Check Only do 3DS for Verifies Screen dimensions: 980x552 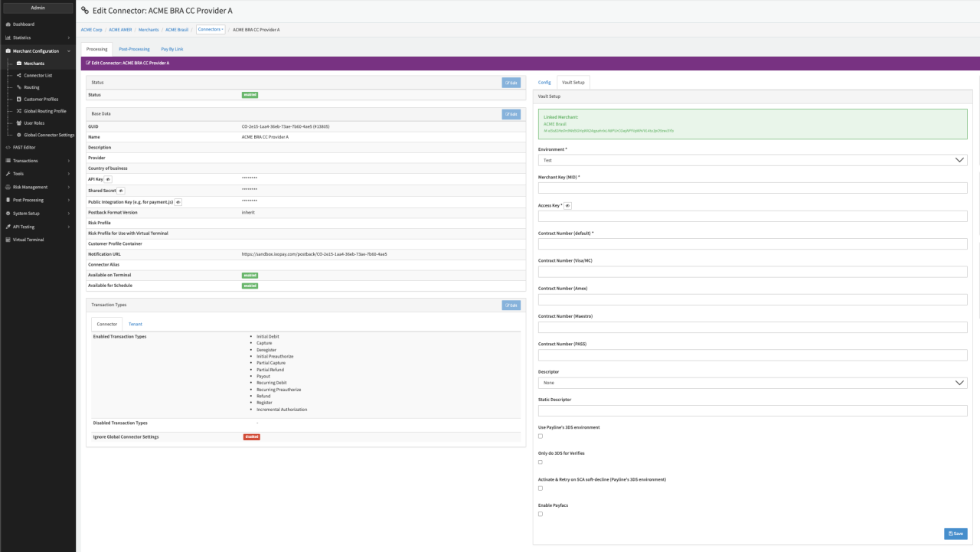(541, 462)
